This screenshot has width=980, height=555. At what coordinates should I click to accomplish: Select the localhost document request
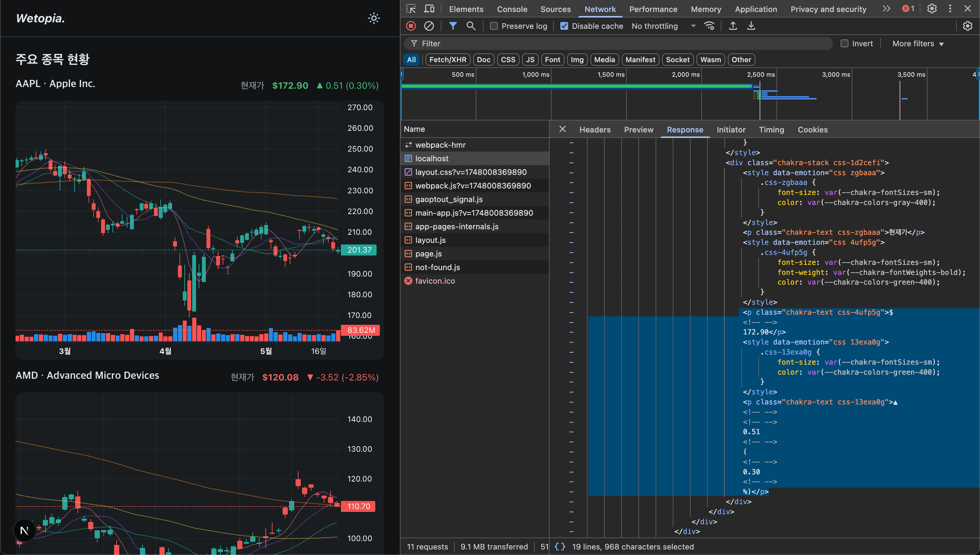tap(475, 159)
